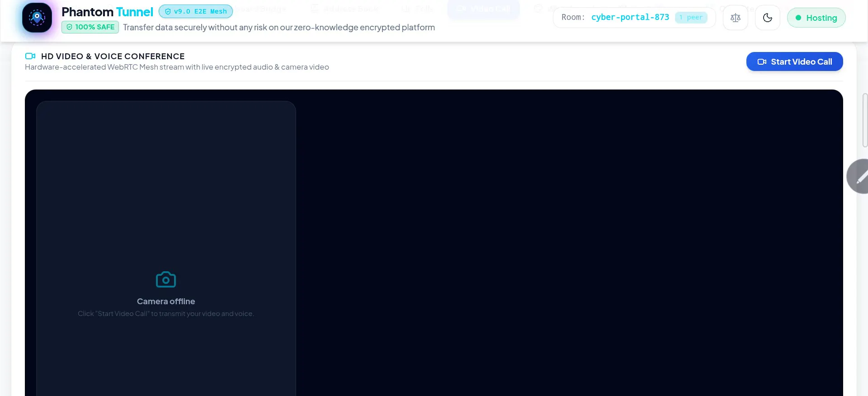Open the balance scales legal icon button
The height and width of the screenshot is (396, 868).
tap(736, 18)
